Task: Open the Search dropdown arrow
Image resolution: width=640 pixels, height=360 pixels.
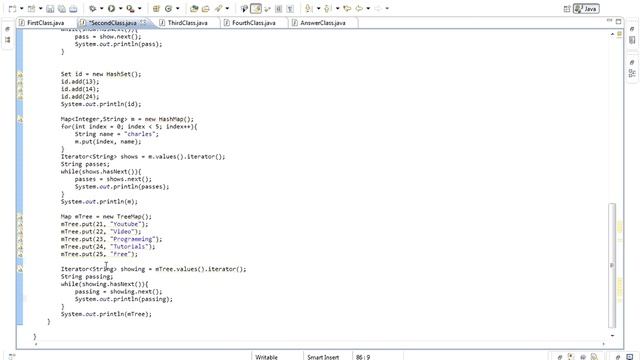Action: point(227,9)
